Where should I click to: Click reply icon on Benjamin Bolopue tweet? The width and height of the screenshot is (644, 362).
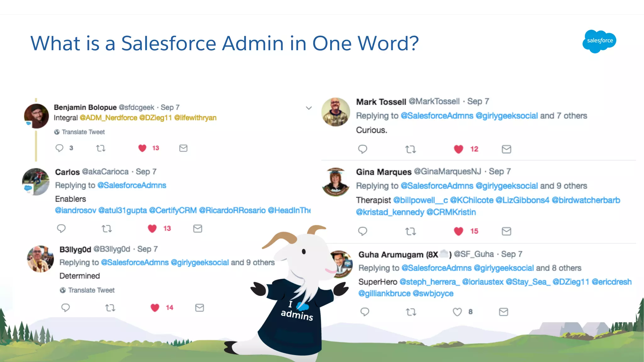click(59, 148)
